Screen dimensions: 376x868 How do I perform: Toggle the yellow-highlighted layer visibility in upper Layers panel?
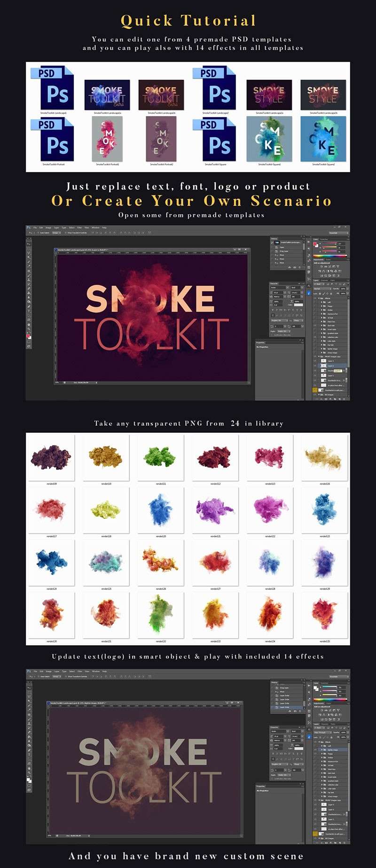[315, 390]
